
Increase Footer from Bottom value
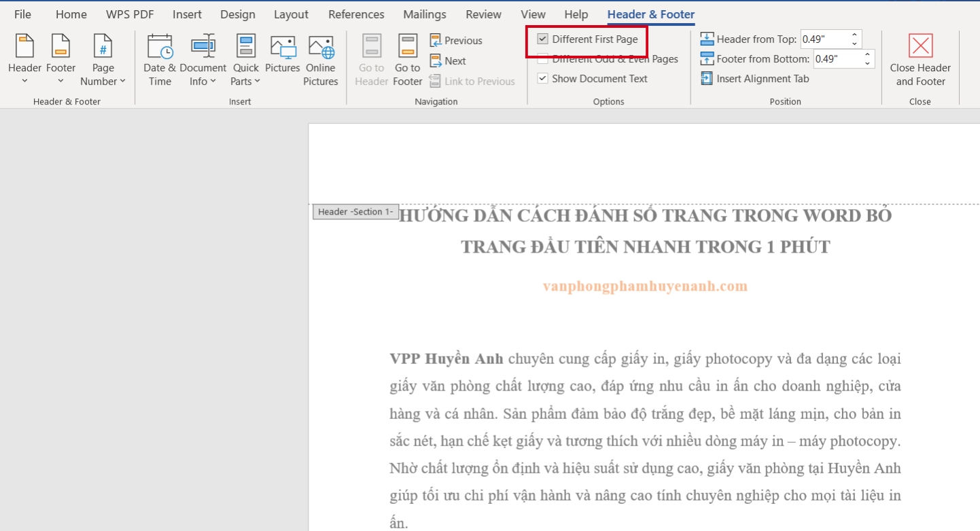[x=867, y=54]
